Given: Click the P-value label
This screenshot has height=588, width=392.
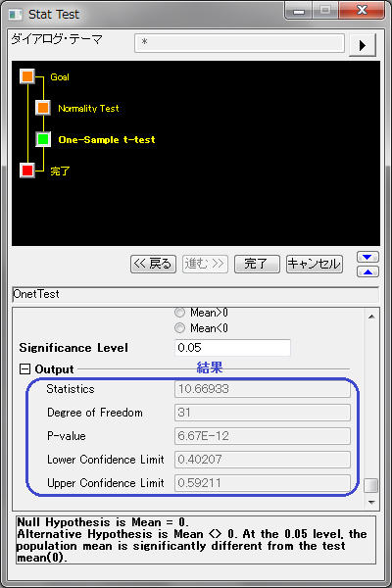Looking at the screenshot, I should tap(67, 436).
